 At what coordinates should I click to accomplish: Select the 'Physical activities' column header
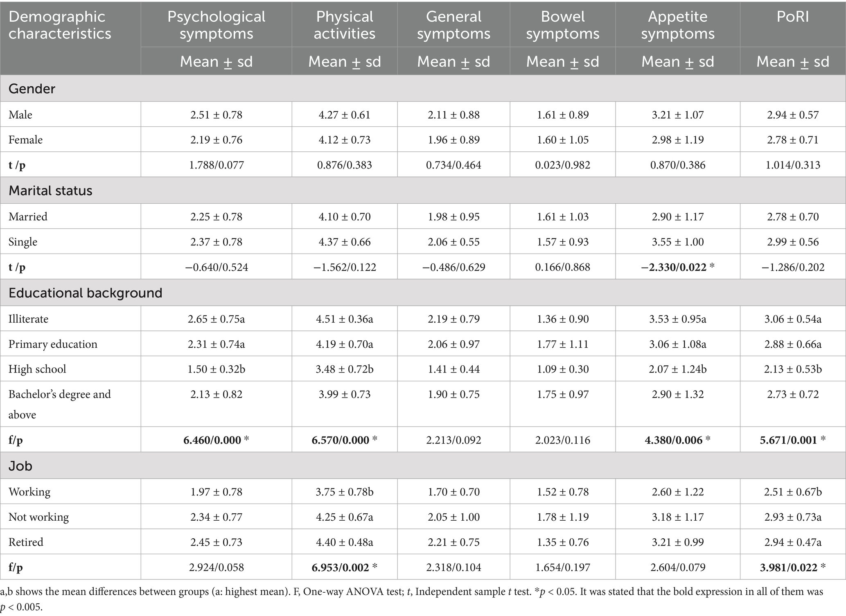coord(344,25)
